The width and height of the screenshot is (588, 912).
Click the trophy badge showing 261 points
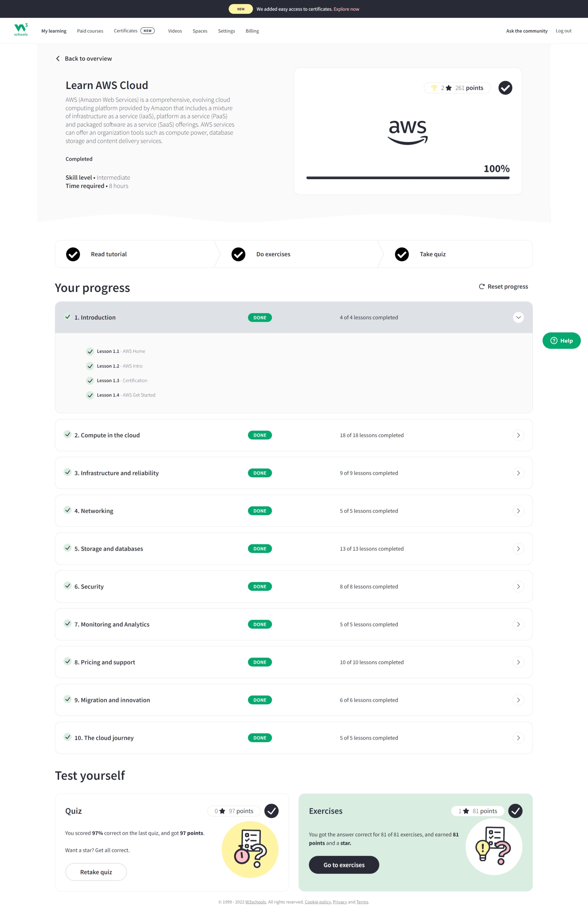(457, 87)
